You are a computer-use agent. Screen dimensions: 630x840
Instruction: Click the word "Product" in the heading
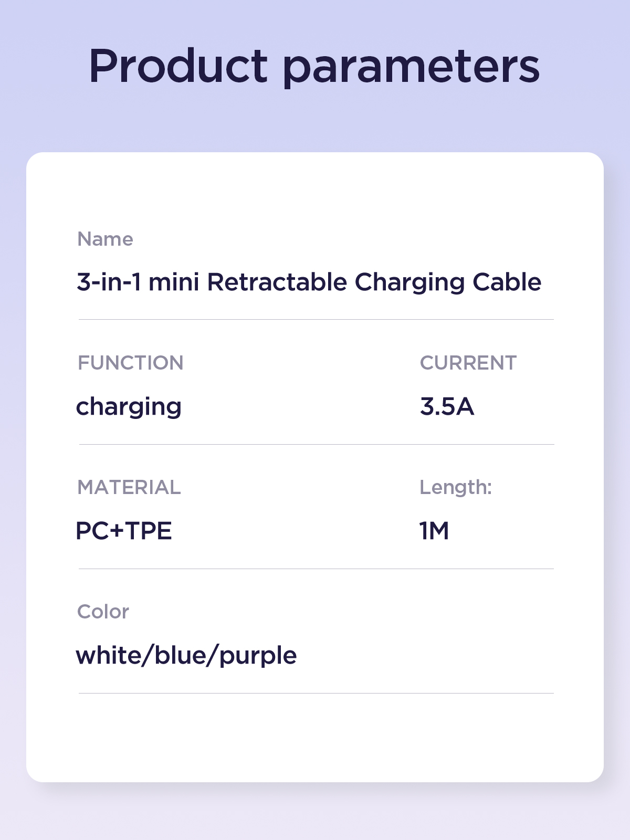pos(178,66)
